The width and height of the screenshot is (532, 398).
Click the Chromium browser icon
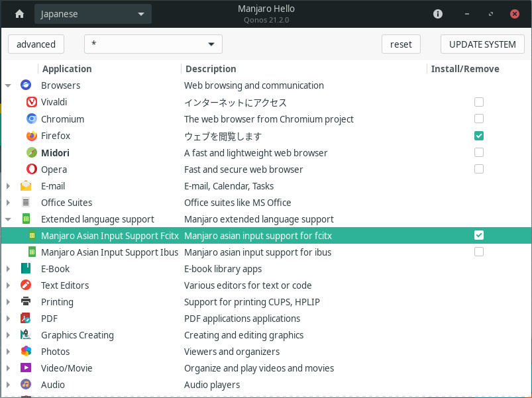tap(31, 119)
